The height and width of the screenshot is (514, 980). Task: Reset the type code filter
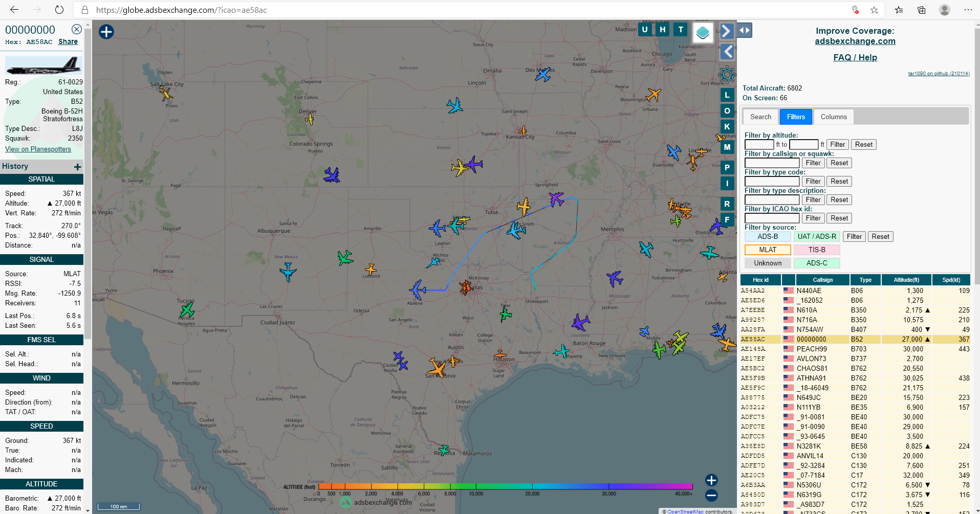coord(839,182)
